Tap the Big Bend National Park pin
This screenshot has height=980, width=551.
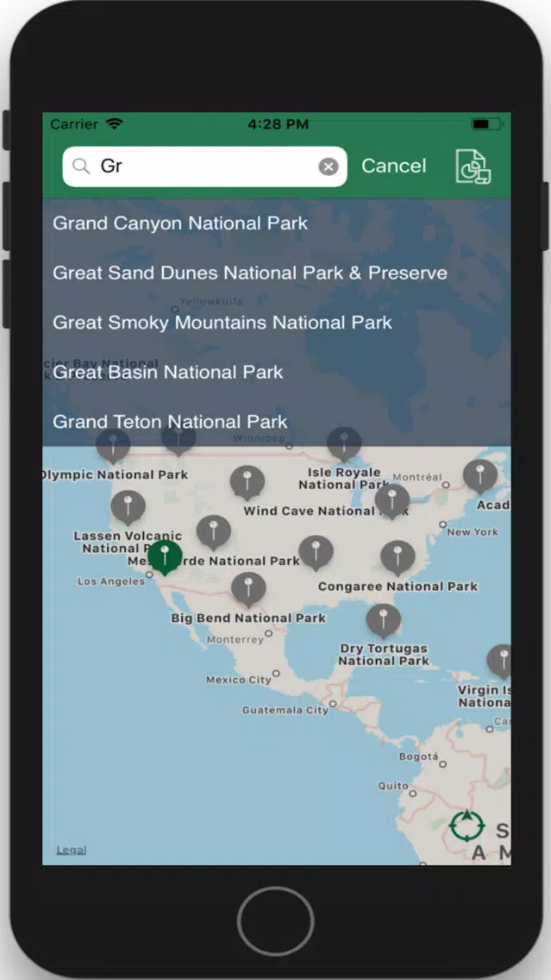pos(248,589)
